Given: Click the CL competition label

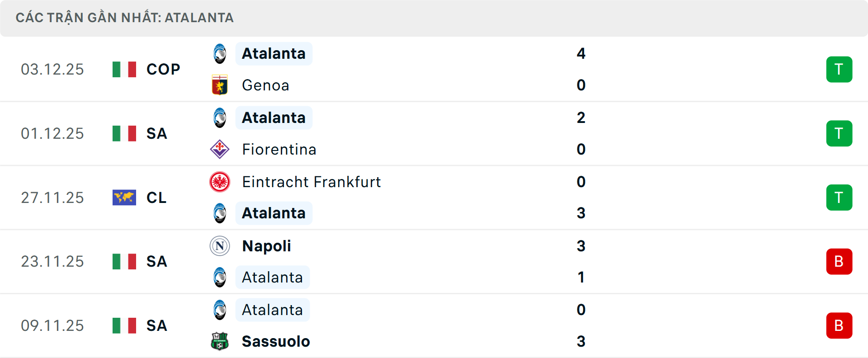Looking at the screenshot, I should coord(156,198).
